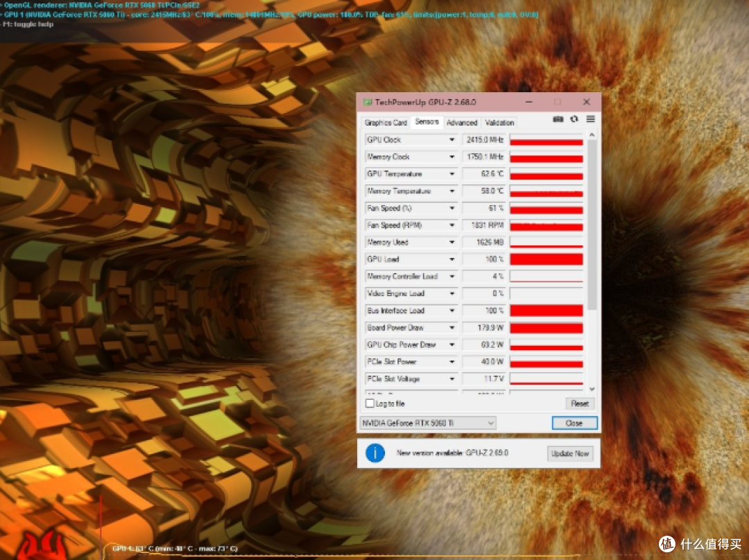Click the Bus Interface Load graph
Screen dimensions: 749x560
tap(546, 310)
